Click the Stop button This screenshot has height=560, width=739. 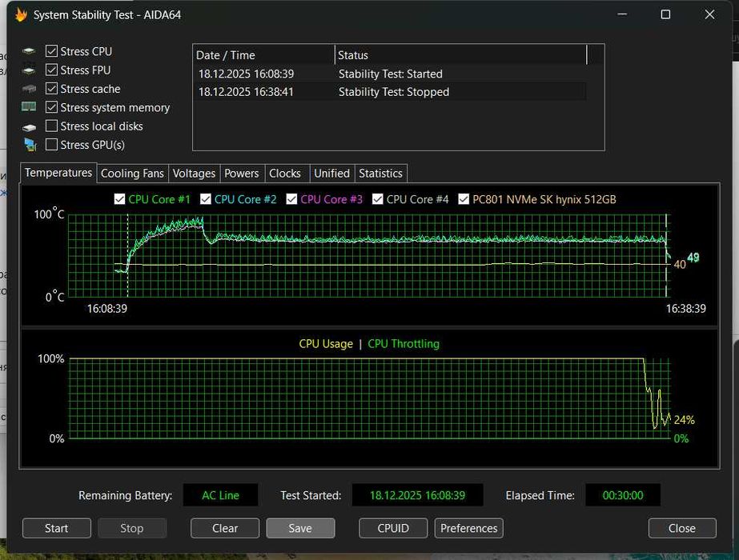[x=132, y=528]
